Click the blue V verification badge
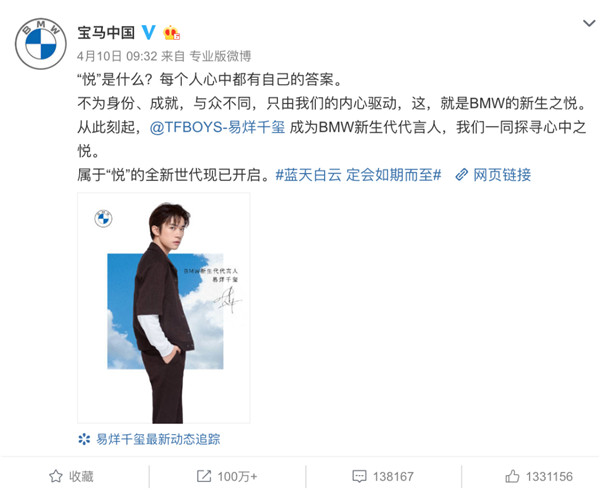Screen dimensions: 600x490 pyautogui.click(x=149, y=33)
